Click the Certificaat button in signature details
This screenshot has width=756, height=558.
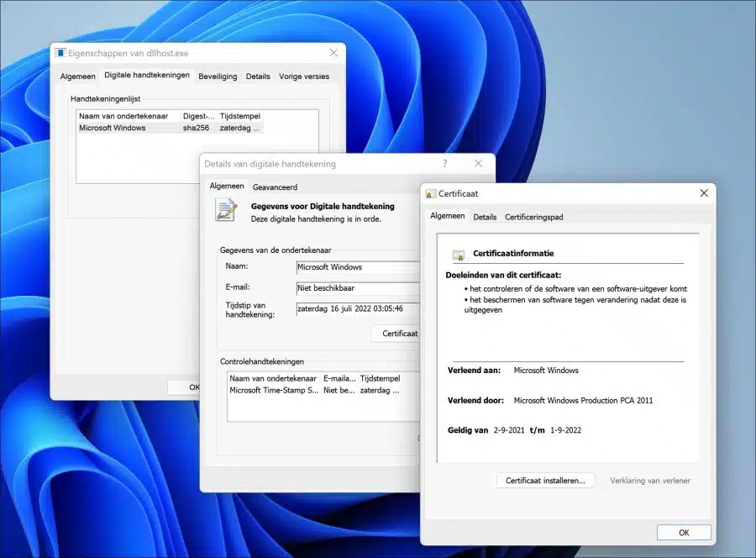point(396,334)
